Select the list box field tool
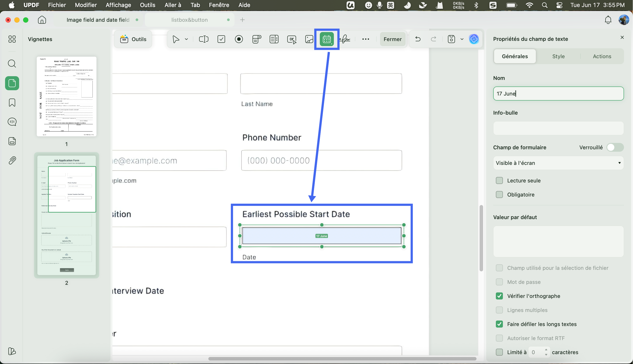 (274, 39)
